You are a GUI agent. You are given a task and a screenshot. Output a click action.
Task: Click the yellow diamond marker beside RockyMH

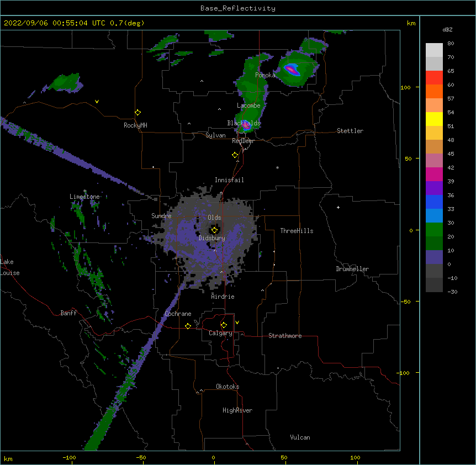click(138, 113)
